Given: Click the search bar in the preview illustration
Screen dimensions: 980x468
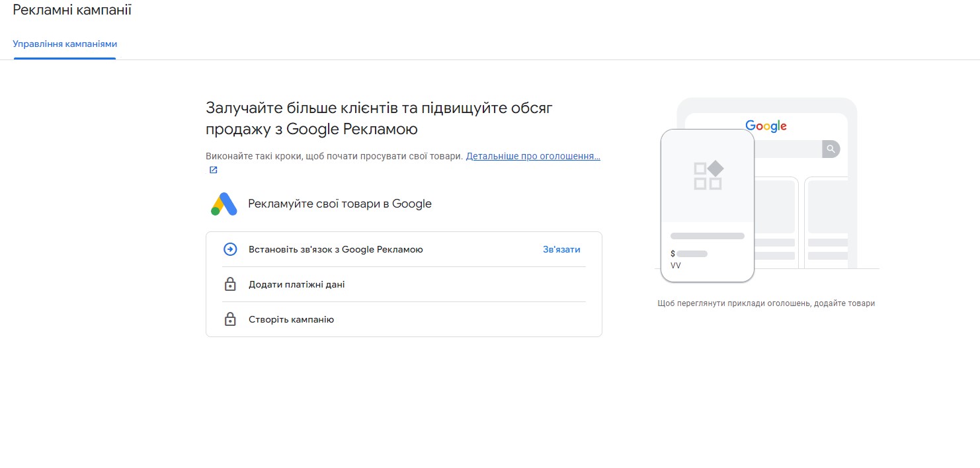Looking at the screenshot, I should 787,149.
